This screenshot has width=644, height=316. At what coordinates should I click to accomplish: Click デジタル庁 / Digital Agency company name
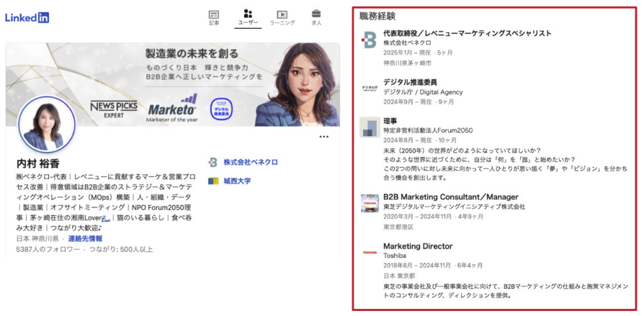coord(423,92)
